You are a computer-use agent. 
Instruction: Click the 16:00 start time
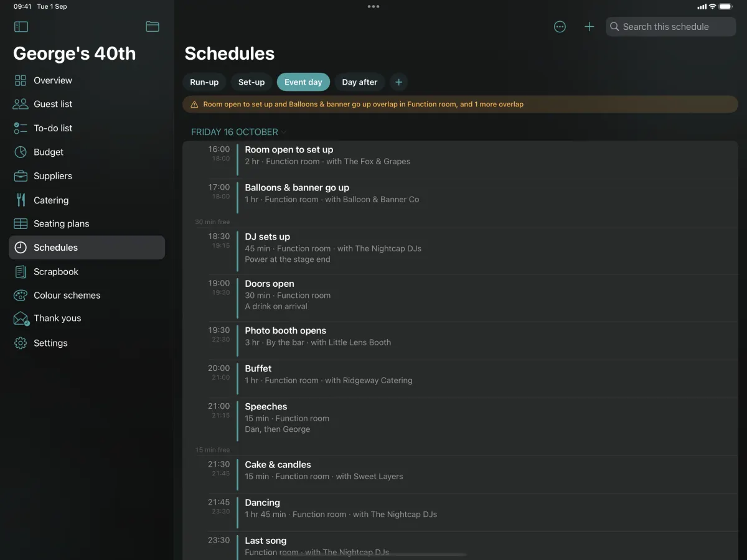[218, 149]
